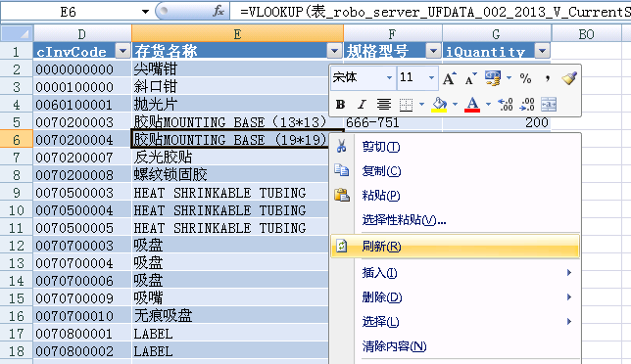
Task: Open the 规格型号 column filter dropdown
Action: click(x=433, y=51)
